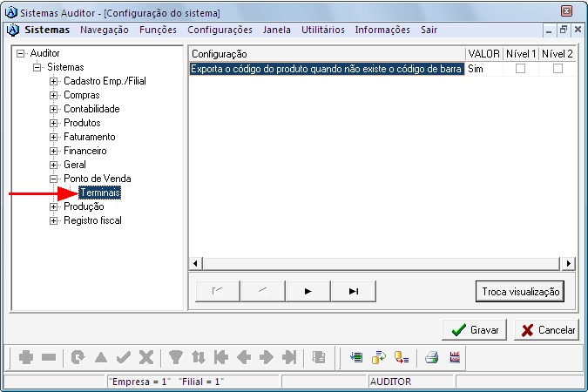Image resolution: width=588 pixels, height=392 pixels.
Task: Click the greyed-out X (delete) toolbar icon
Action: 146,357
